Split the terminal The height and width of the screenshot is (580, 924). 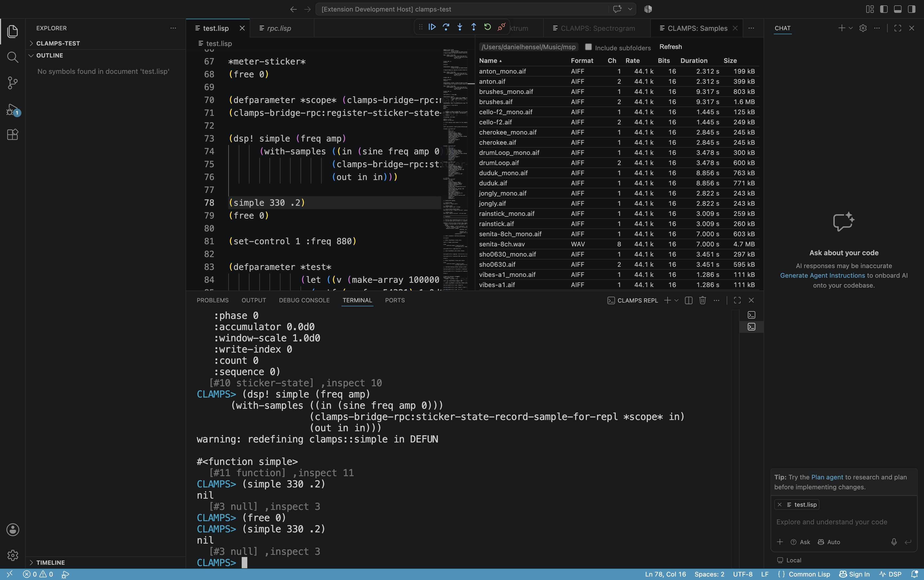coord(689,300)
